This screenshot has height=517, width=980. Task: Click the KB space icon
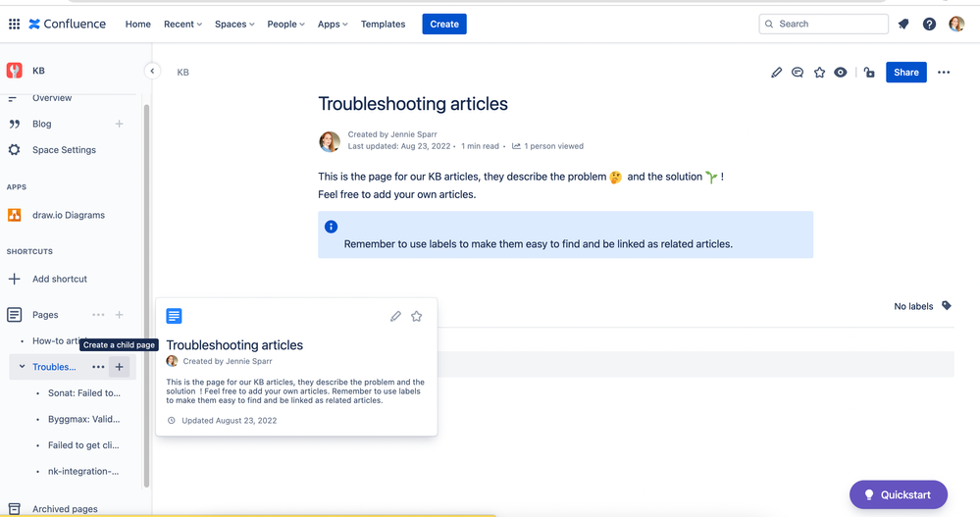(15, 71)
